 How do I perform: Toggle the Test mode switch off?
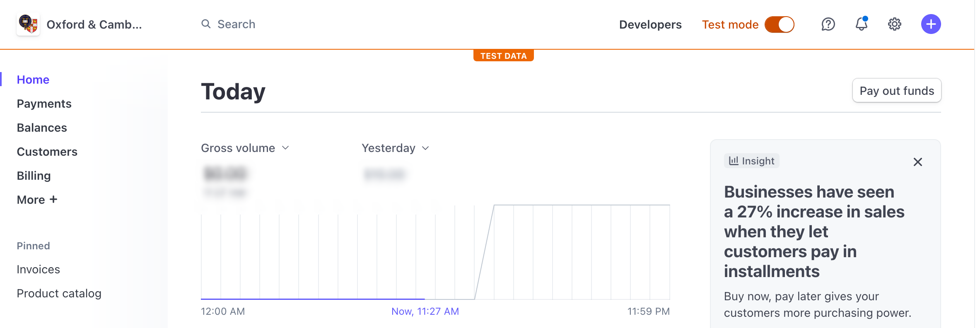(779, 24)
